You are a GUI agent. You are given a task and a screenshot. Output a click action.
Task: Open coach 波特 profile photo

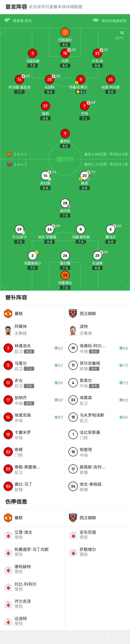[73, 330]
